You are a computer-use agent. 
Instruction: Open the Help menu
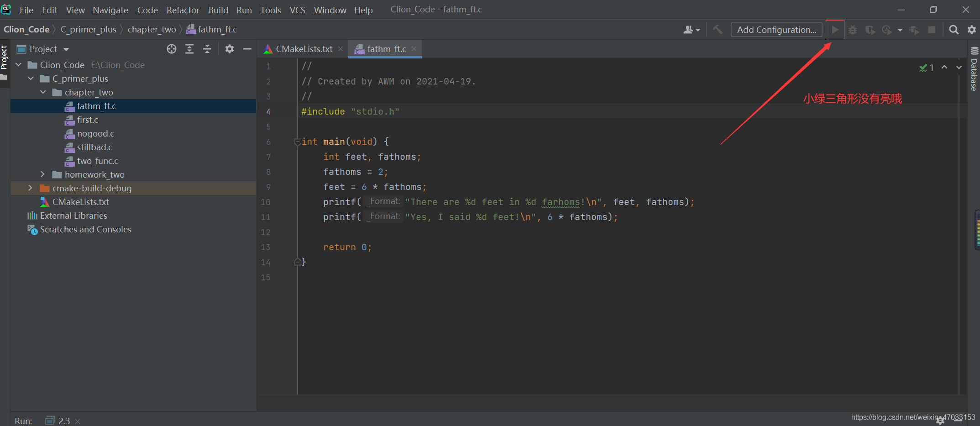pyautogui.click(x=363, y=10)
